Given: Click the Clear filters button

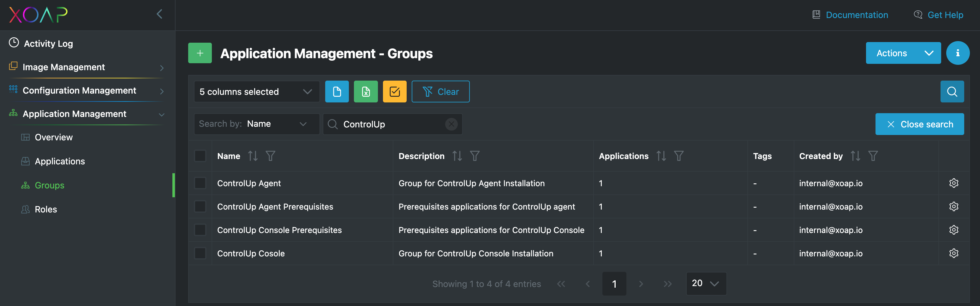Looking at the screenshot, I should pyautogui.click(x=440, y=91).
